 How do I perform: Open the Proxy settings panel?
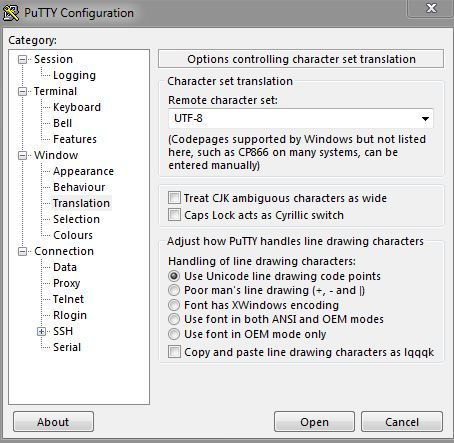66,283
